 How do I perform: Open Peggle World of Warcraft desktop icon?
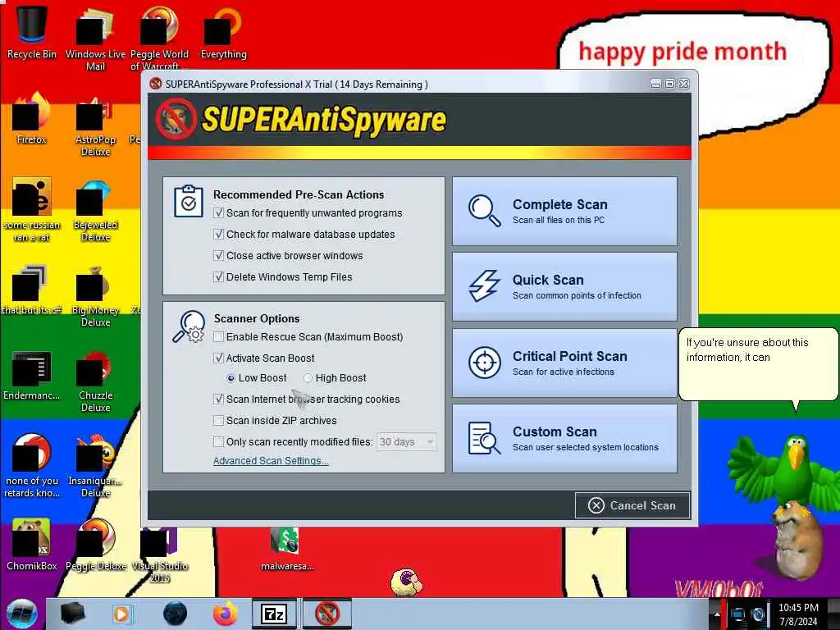click(159, 38)
